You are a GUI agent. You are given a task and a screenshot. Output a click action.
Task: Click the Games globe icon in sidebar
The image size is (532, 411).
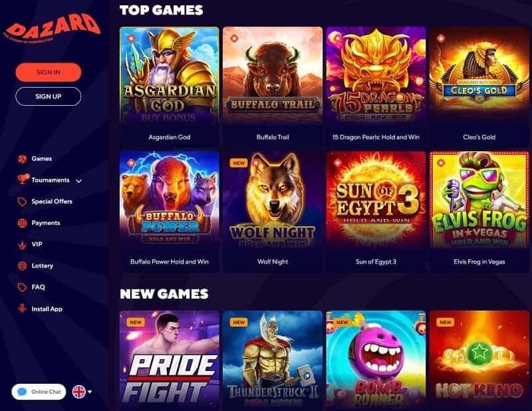pyautogui.click(x=23, y=159)
